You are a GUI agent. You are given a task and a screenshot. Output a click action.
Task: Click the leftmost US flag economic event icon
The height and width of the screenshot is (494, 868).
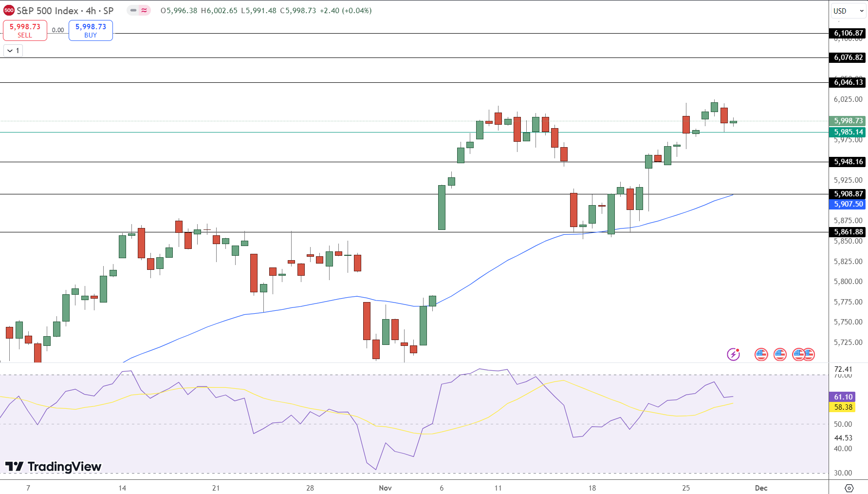coord(761,354)
